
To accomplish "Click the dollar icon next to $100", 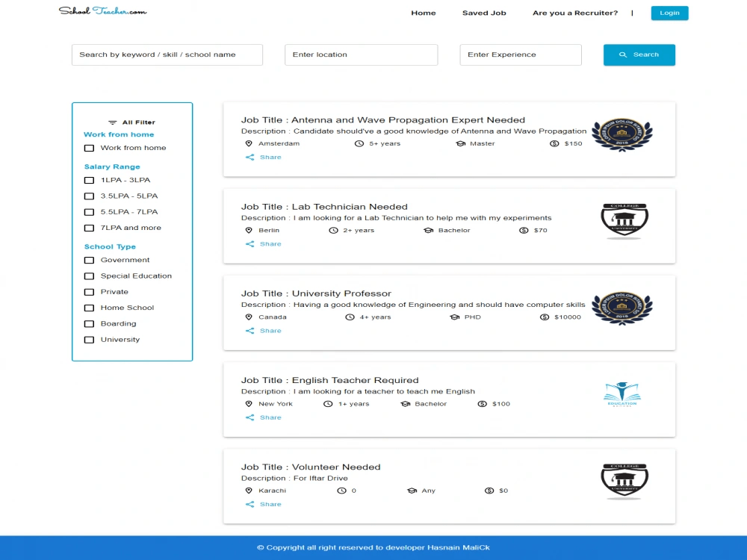I will (x=482, y=404).
